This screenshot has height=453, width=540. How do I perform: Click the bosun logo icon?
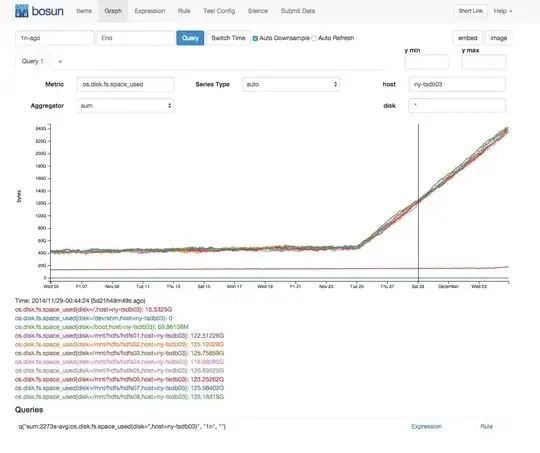[x=22, y=11]
